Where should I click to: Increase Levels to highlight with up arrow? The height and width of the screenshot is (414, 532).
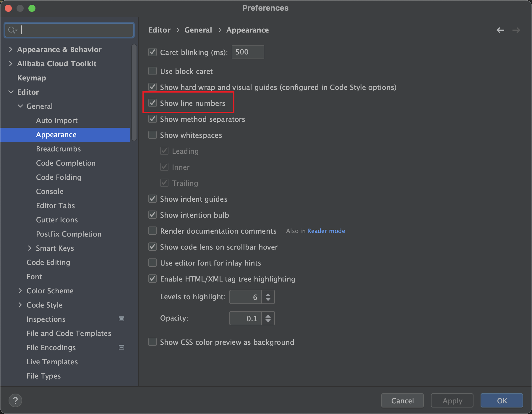[x=268, y=295]
